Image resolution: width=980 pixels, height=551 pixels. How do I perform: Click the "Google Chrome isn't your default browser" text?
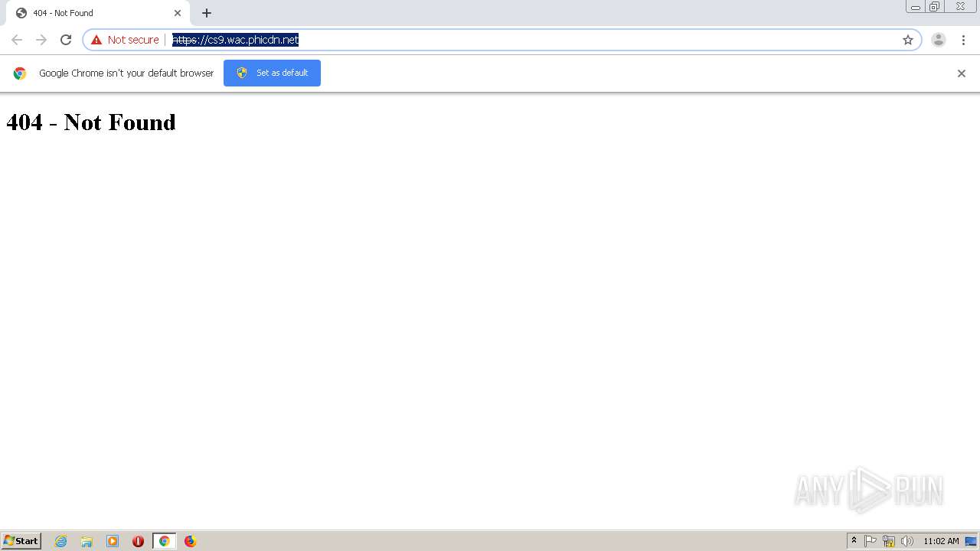[126, 73]
